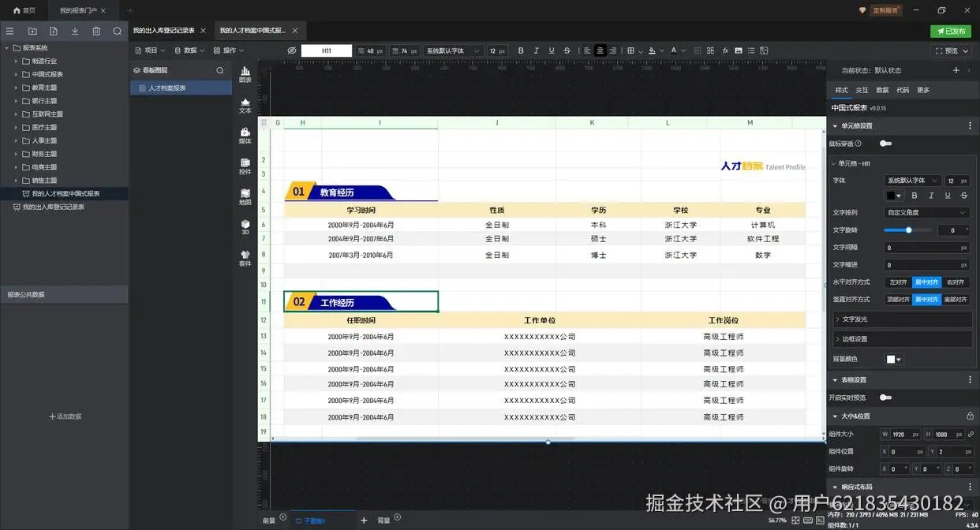Screen dimensions: 980x530
Task: Click the H11 cell reference field
Action: pyautogui.click(x=326, y=50)
